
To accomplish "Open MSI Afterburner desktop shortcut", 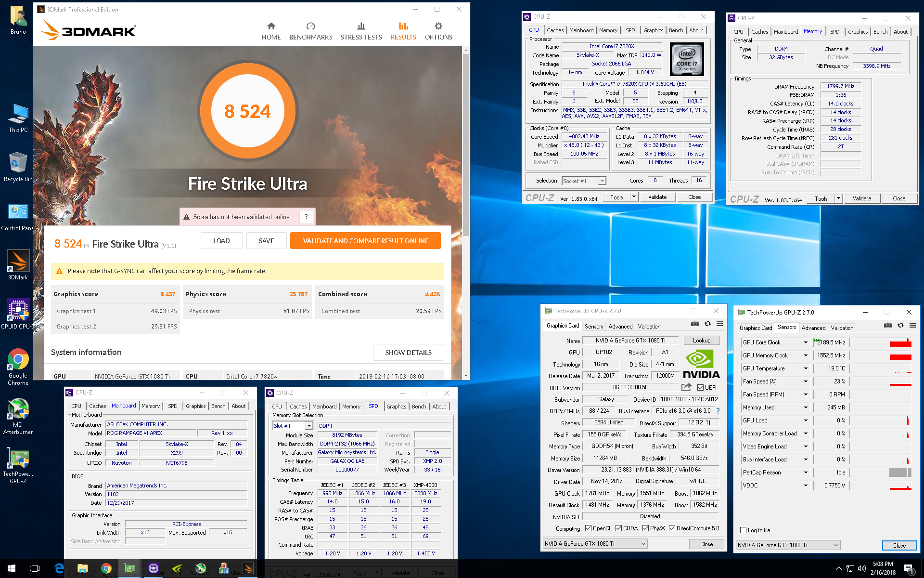I will tap(18, 417).
